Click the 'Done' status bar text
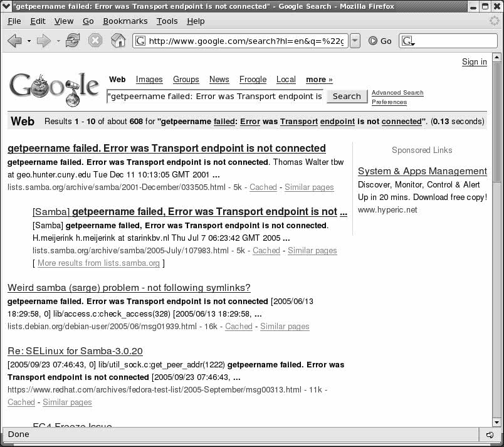This screenshot has height=447, width=504. coord(18,434)
